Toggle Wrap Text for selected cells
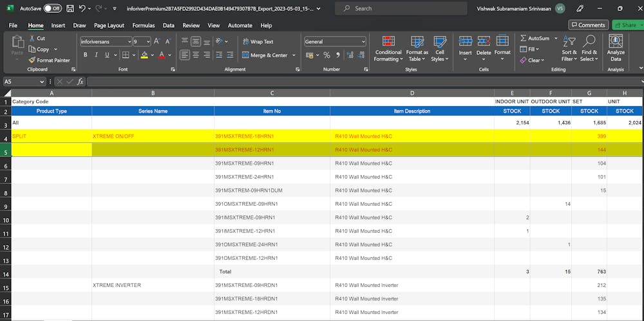Viewport: 644px width, 321px height. pos(257,41)
